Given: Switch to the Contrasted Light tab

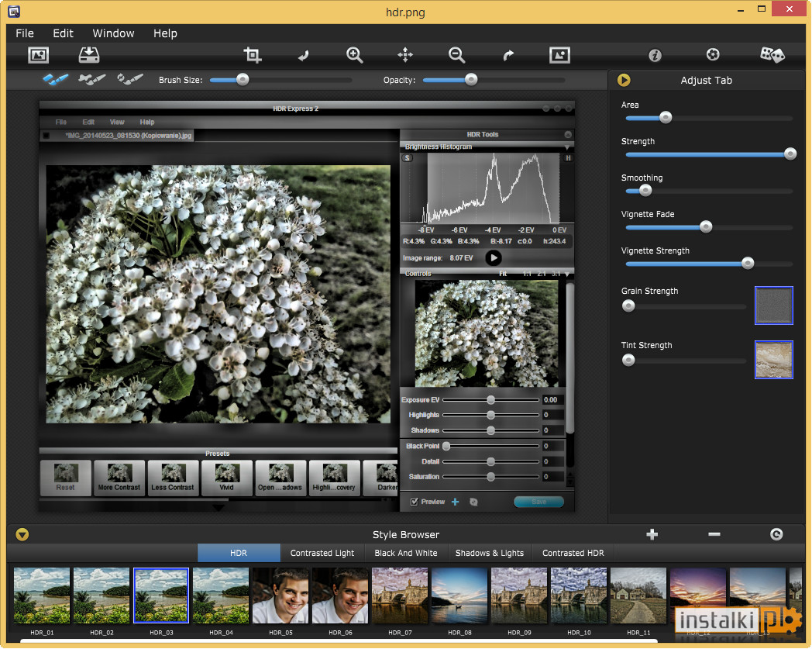Looking at the screenshot, I should click(322, 553).
